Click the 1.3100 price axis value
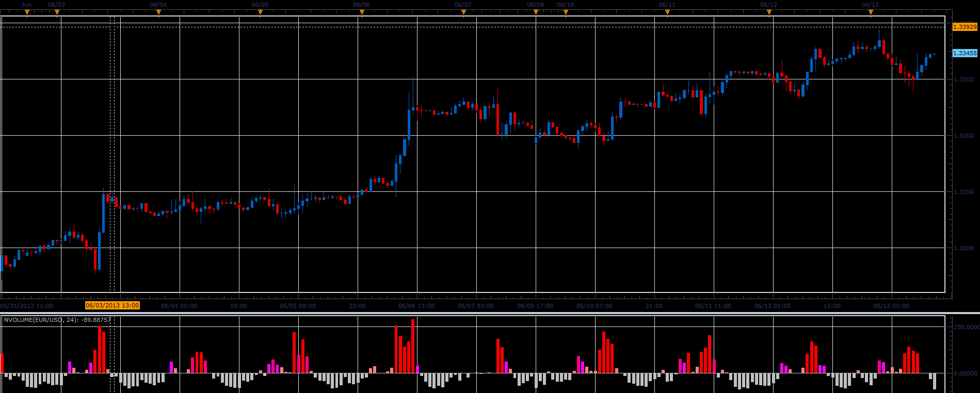 point(964,192)
